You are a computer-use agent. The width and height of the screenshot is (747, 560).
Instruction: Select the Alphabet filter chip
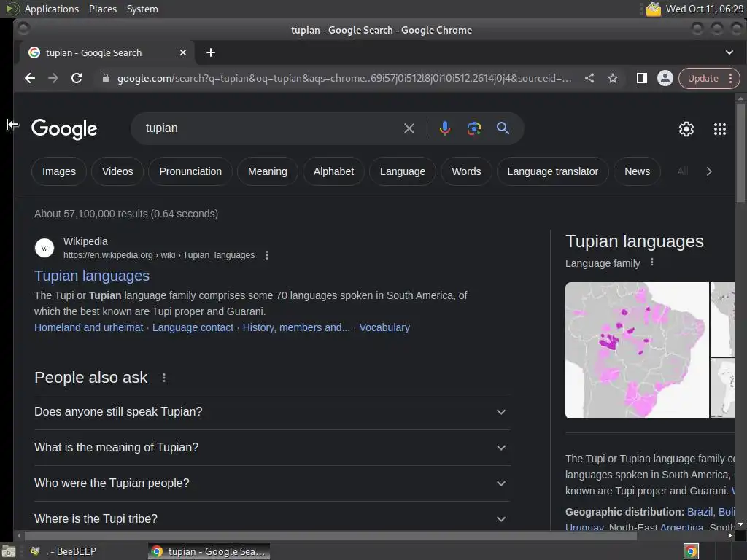333,171
